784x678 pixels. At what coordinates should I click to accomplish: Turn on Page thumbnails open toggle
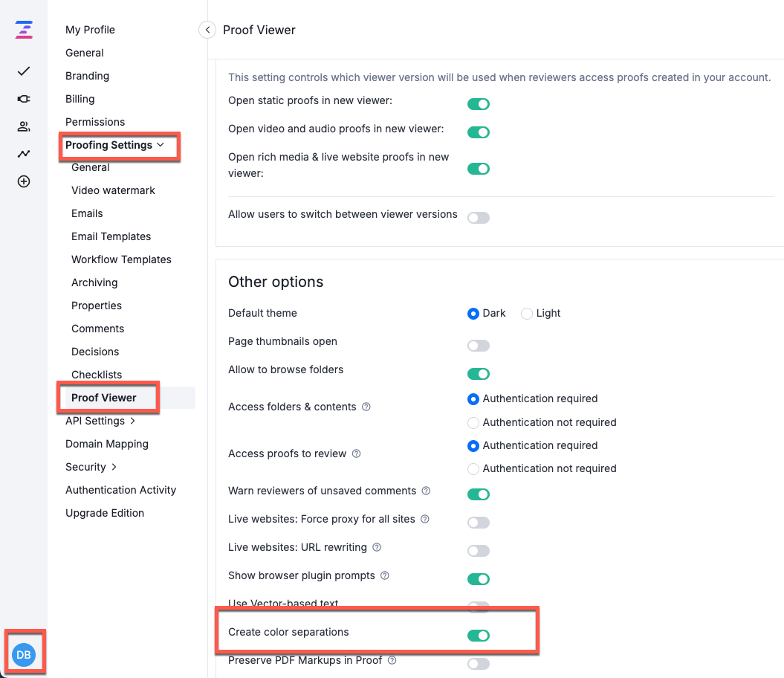tap(479, 346)
